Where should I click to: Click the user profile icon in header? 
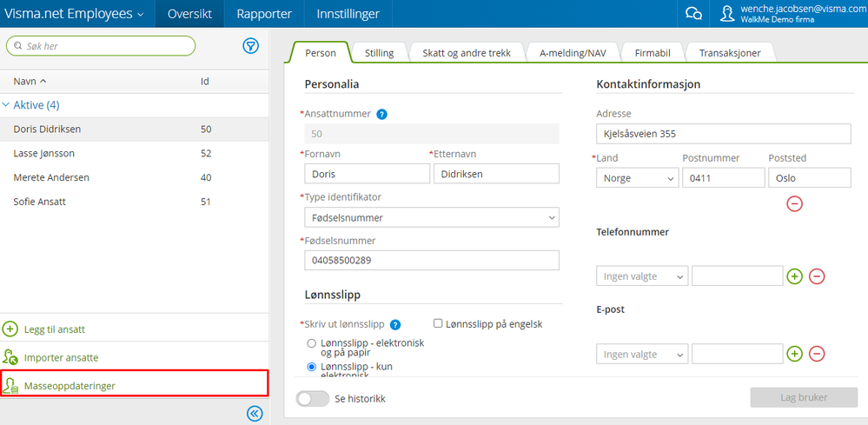[x=727, y=13]
